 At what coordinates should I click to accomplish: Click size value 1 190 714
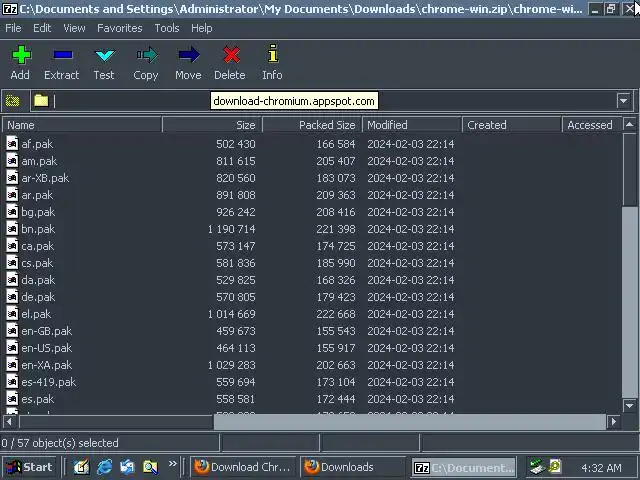pyautogui.click(x=231, y=229)
